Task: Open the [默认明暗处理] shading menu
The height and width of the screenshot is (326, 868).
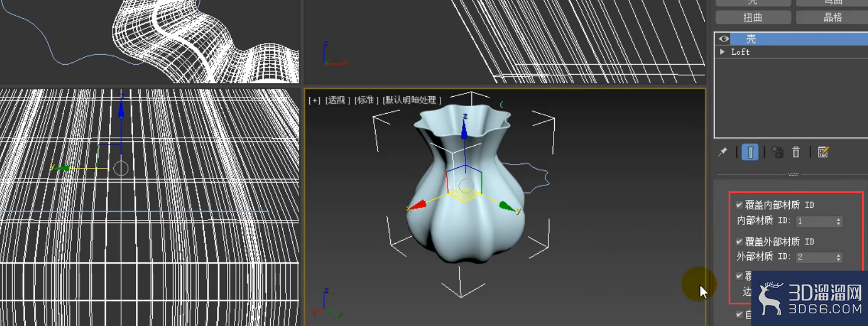Action: (412, 100)
